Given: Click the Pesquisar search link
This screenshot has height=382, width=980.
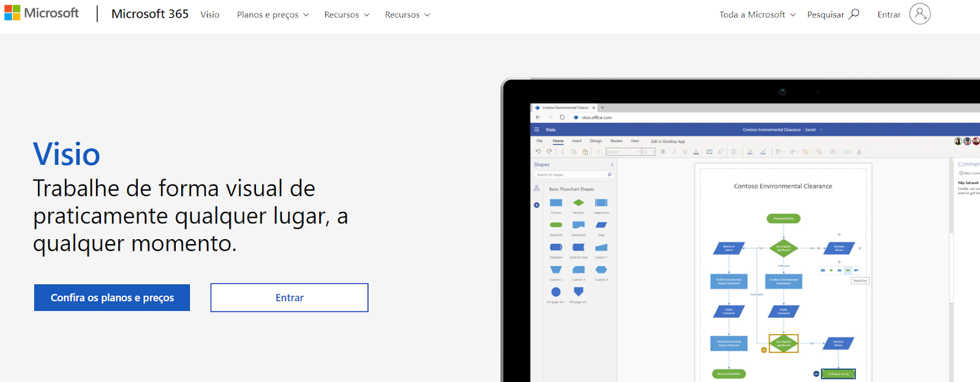Looking at the screenshot, I should (826, 15).
